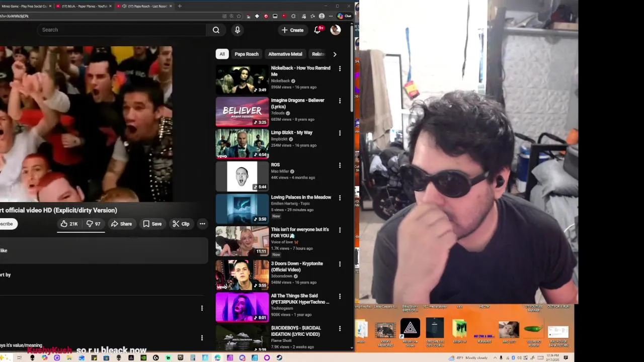The width and height of the screenshot is (644, 362).
Task: Select the All filter chip
Action: [x=222, y=54]
